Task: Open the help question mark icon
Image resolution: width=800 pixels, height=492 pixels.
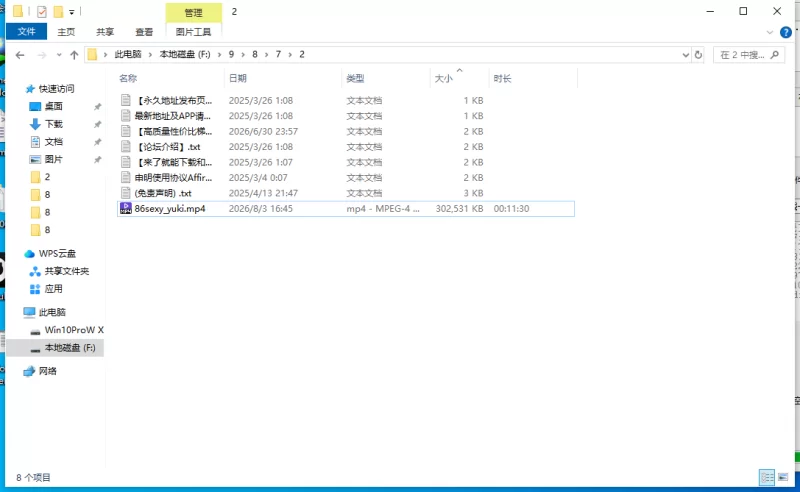Action: coord(786,32)
